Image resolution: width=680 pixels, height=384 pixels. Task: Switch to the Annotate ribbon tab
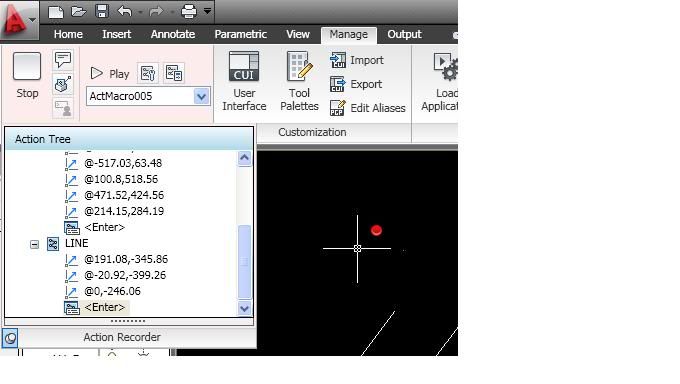point(173,34)
